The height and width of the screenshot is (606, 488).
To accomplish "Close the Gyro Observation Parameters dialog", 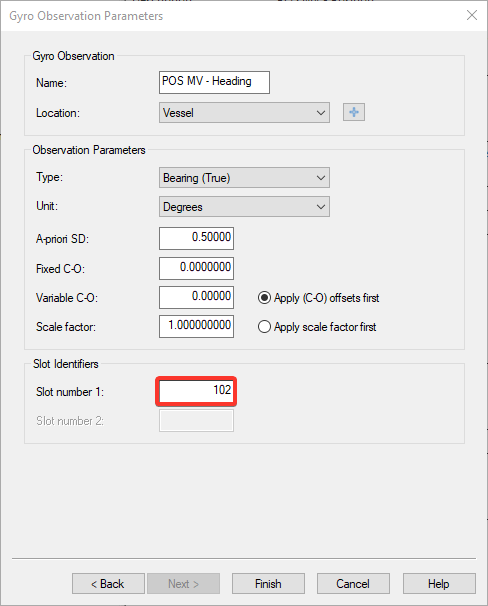I will [472, 15].
